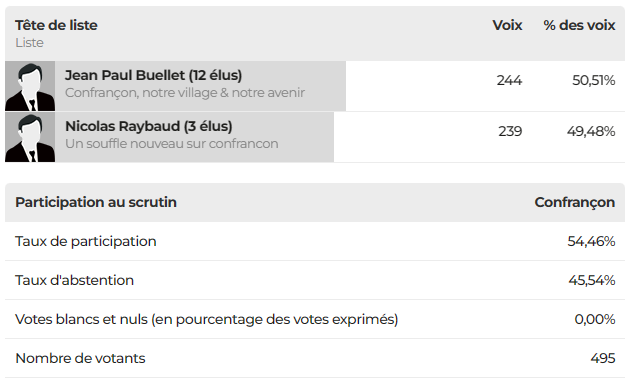Select the 'Nombre de votants' row
The image size is (633, 387).
[315, 358]
